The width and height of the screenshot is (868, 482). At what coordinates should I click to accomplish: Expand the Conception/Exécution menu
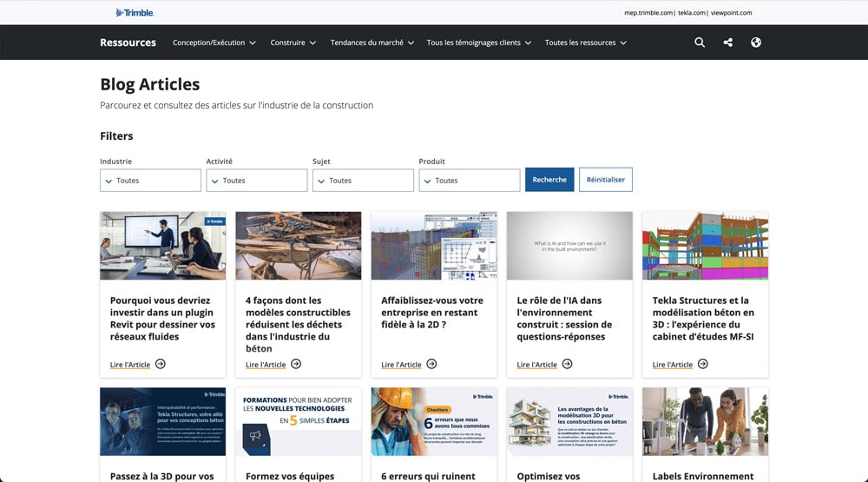click(214, 43)
